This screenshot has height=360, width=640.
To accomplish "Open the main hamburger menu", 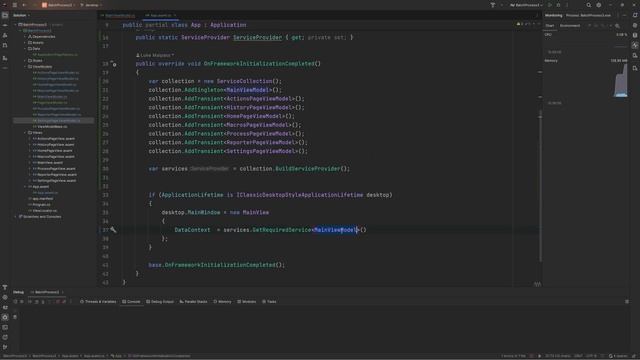I will (14, 5).
